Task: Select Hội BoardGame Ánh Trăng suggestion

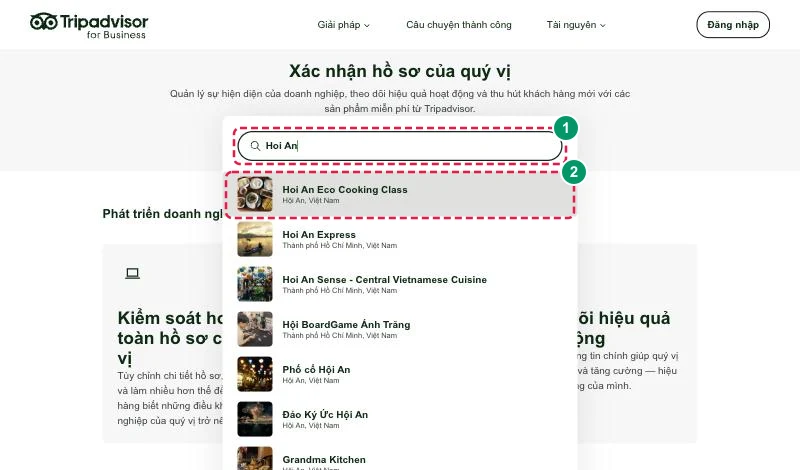Action: click(x=400, y=329)
